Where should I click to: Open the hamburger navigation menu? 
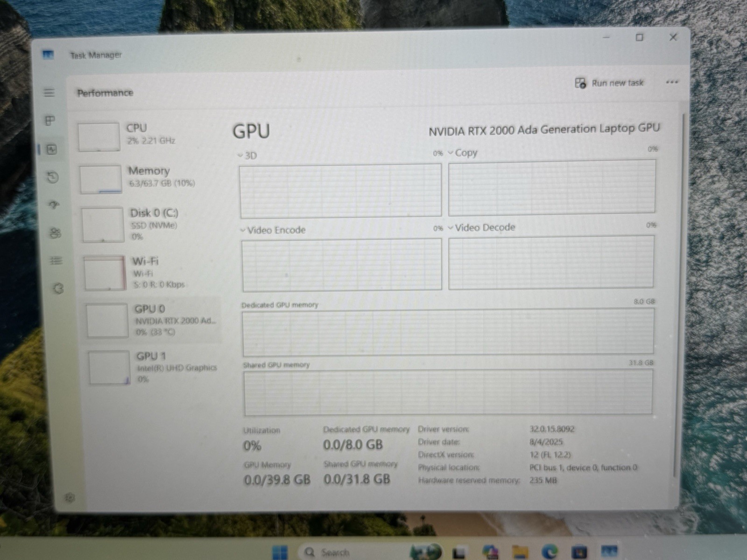(49, 92)
